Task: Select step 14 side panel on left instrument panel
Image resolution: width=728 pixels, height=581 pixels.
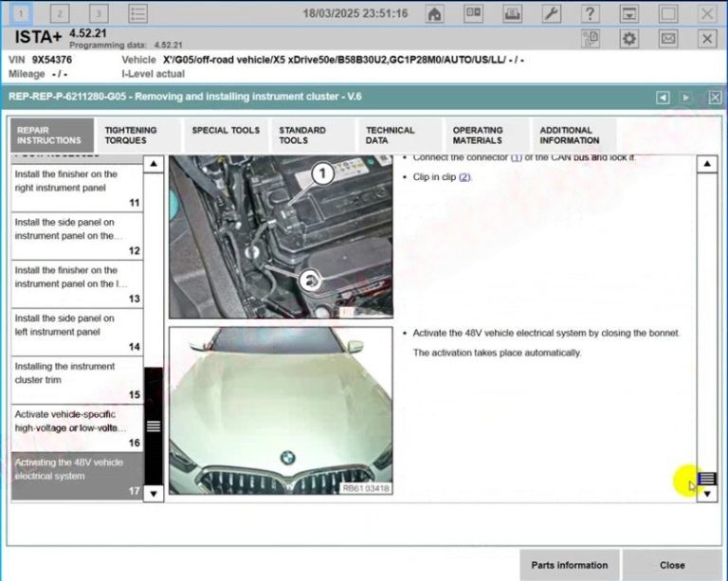Action: click(77, 333)
